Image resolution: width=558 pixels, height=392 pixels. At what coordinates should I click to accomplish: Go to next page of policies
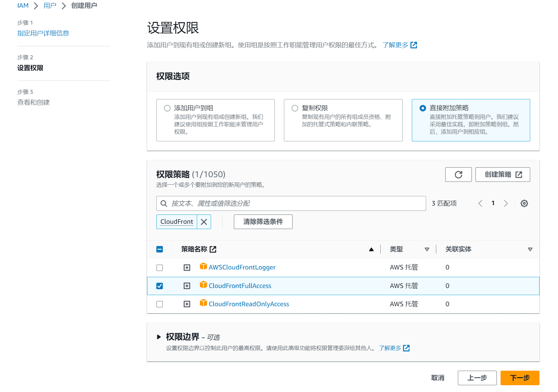506,203
